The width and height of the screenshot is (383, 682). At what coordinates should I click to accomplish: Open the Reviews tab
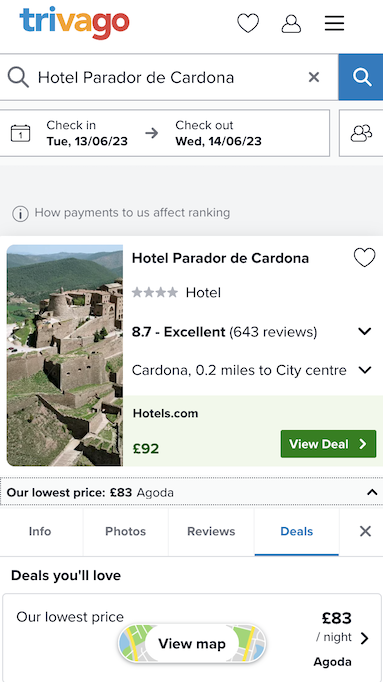coord(211,532)
